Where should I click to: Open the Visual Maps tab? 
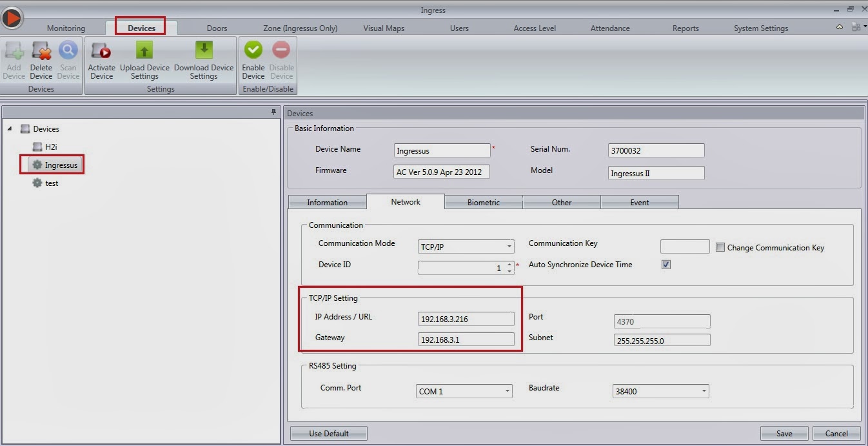point(384,28)
